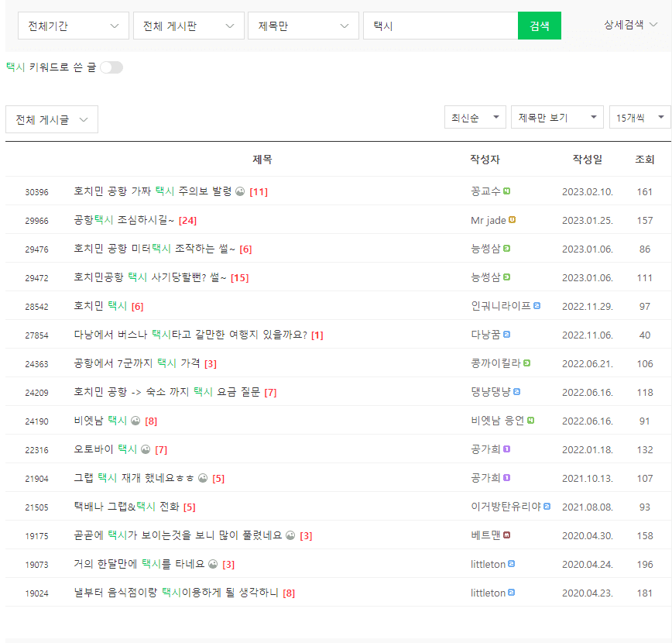
Task: Click member badge next to 인귀니라이프
Action: (x=537, y=306)
